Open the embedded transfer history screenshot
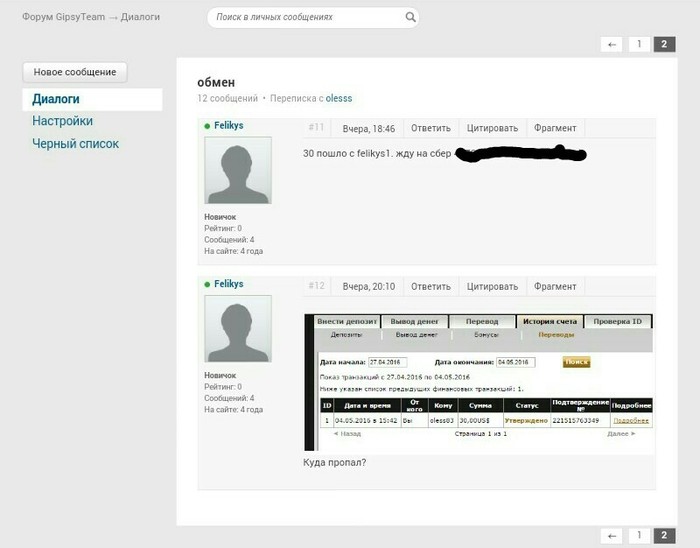Viewport: 700px width, 548px height. (x=479, y=382)
